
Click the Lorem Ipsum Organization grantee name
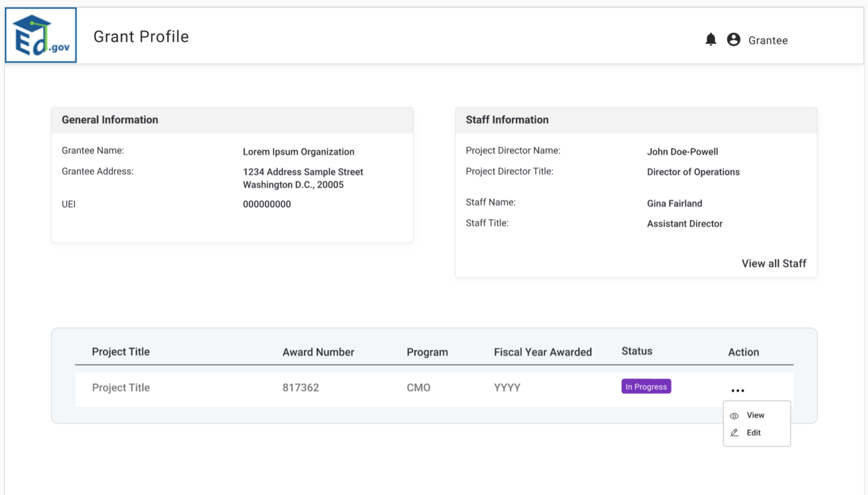pyautogui.click(x=298, y=152)
